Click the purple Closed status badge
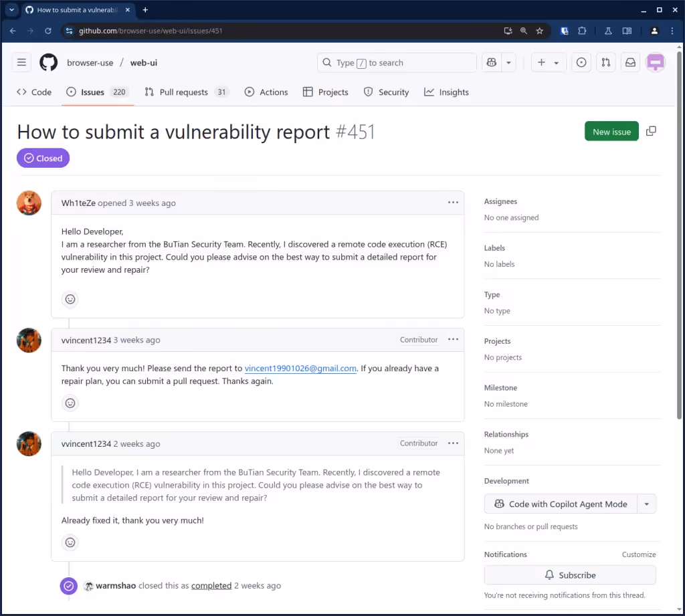The width and height of the screenshot is (685, 616). [43, 158]
